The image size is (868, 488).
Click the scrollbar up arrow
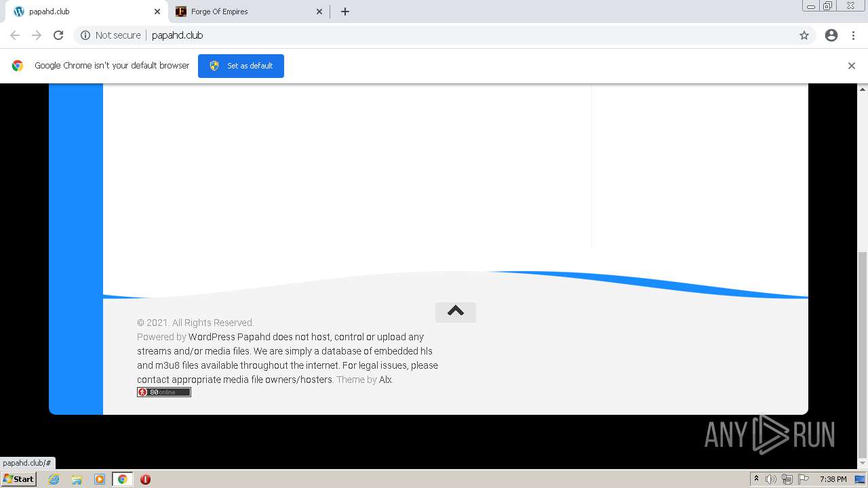(863, 89)
